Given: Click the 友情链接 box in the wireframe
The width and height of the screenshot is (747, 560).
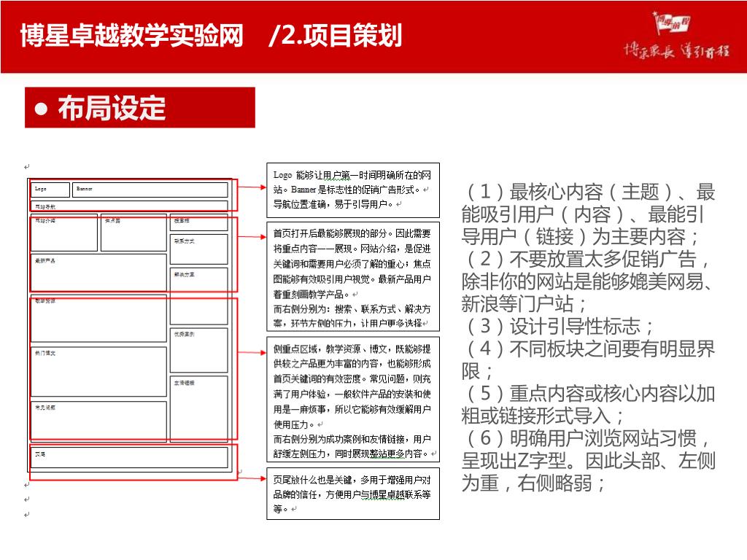Looking at the screenshot, I should point(198,409).
